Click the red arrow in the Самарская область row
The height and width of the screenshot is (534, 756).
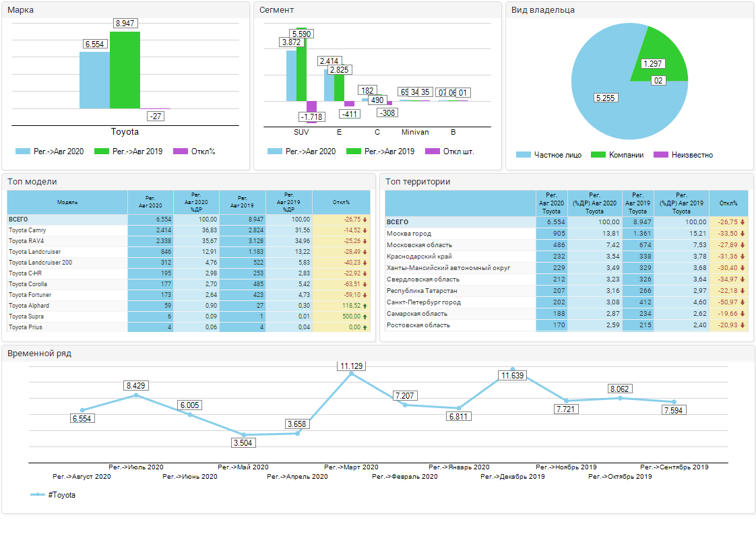[743, 314]
